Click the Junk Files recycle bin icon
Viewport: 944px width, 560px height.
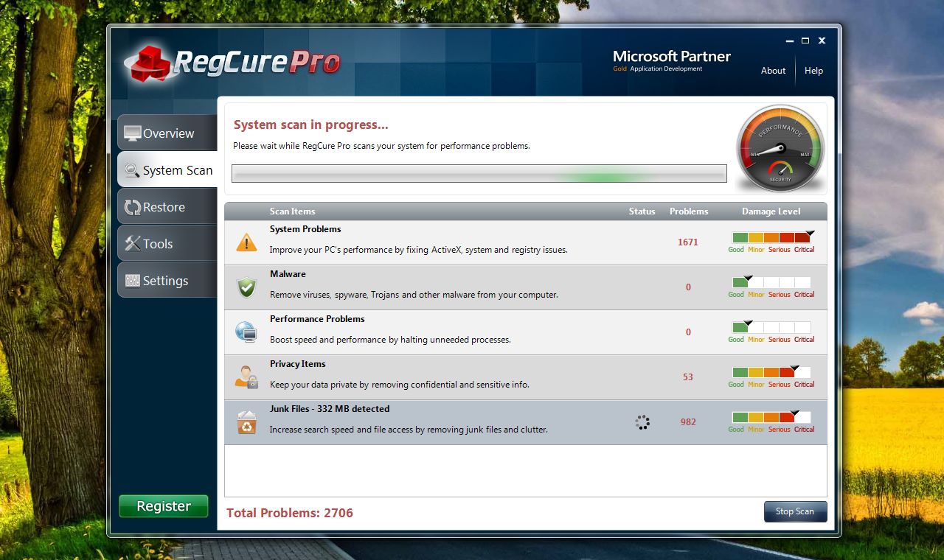click(246, 421)
